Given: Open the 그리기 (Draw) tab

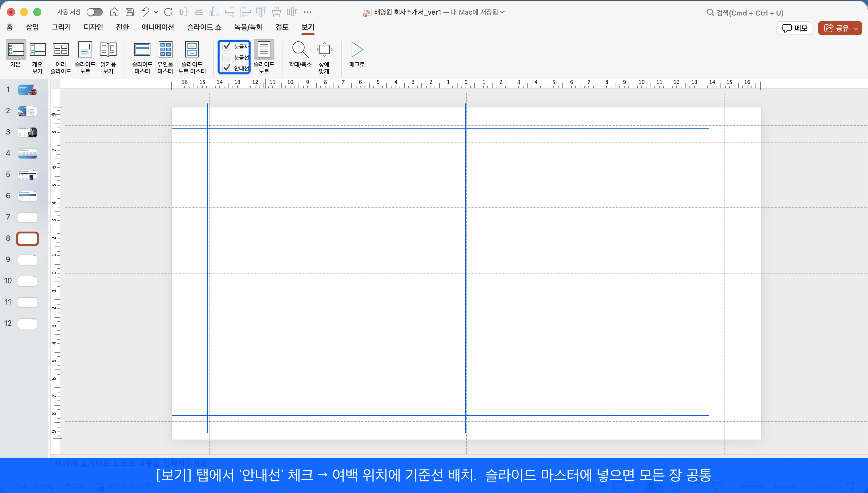Looking at the screenshot, I should tap(61, 27).
